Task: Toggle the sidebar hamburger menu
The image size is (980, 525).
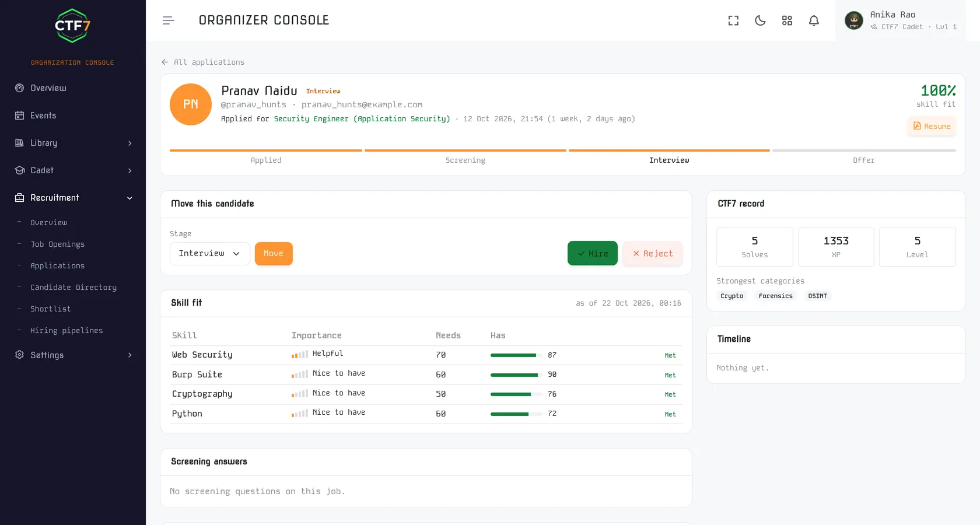Action: pyautogui.click(x=169, y=20)
